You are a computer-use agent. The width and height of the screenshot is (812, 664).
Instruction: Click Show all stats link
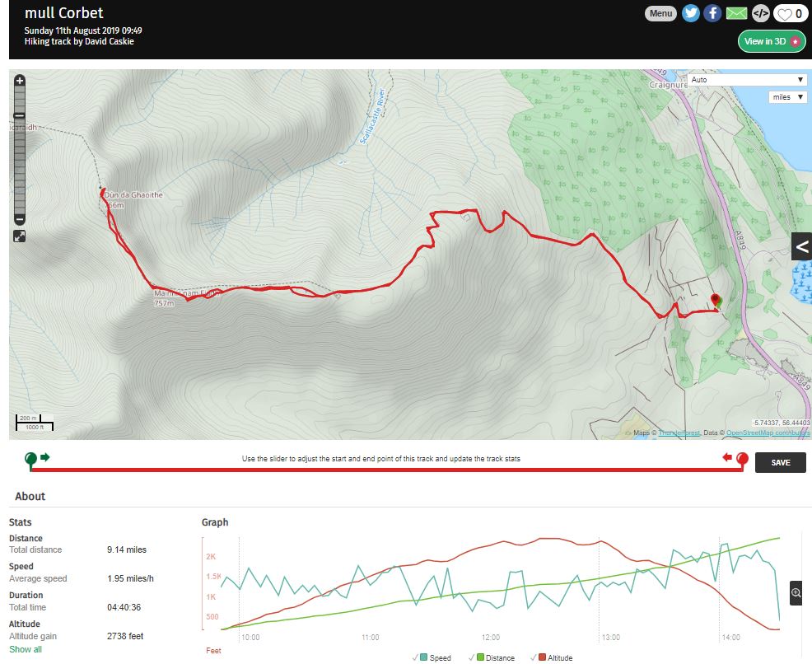point(26,649)
